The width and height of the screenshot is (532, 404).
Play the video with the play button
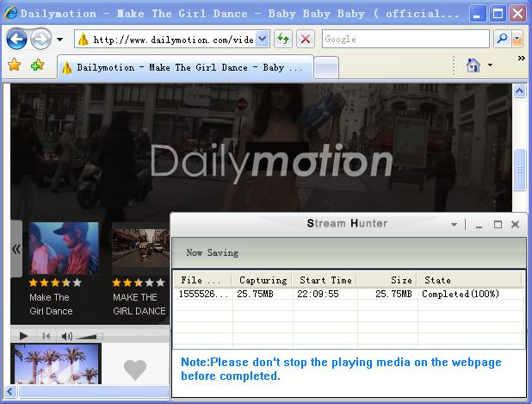(x=23, y=336)
